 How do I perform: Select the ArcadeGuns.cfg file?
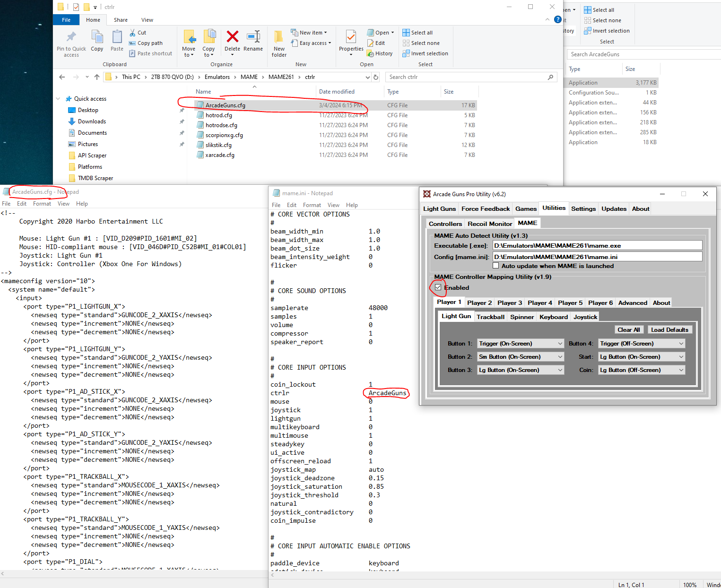335,105
